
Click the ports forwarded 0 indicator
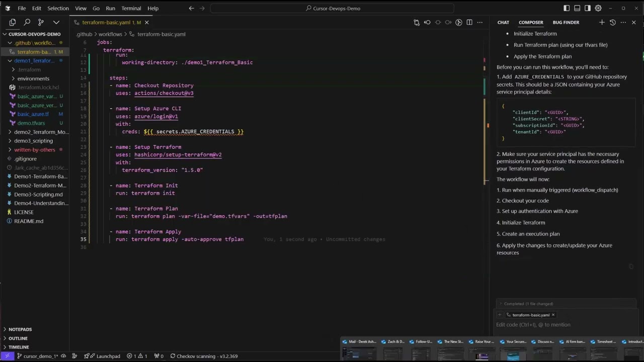pyautogui.click(x=158, y=356)
